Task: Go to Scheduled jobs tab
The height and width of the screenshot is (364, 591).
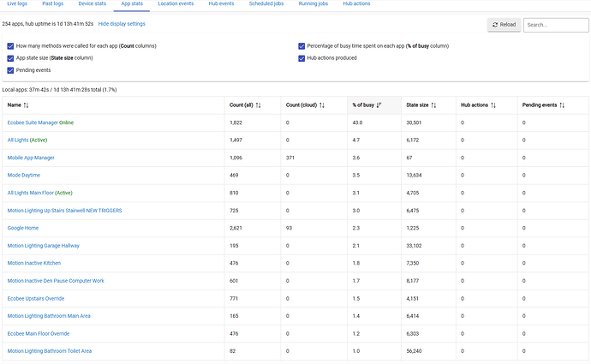Action: (x=267, y=4)
